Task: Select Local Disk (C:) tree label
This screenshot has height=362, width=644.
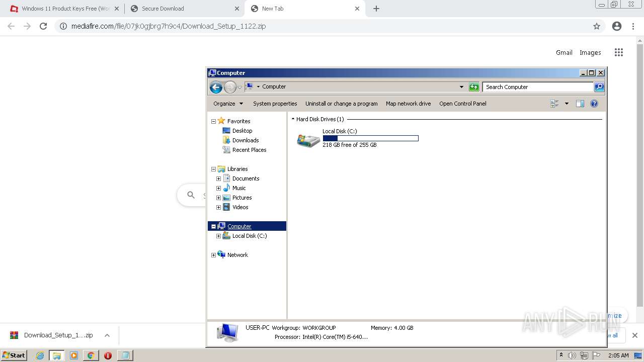Action: click(250, 236)
